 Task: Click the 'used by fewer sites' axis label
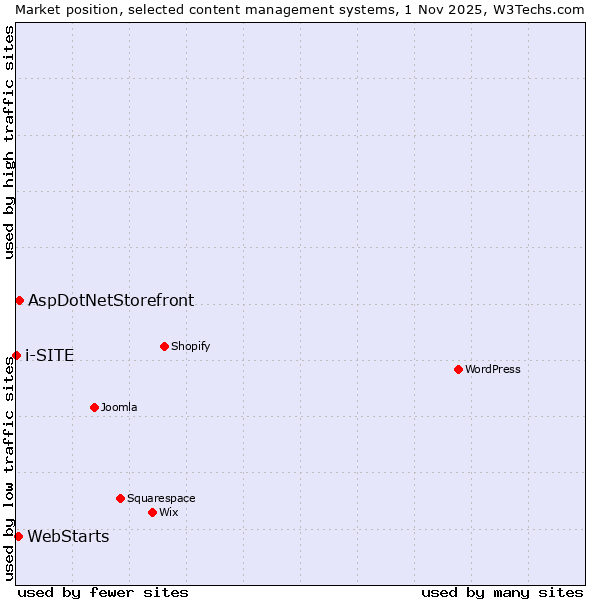[x=103, y=592]
